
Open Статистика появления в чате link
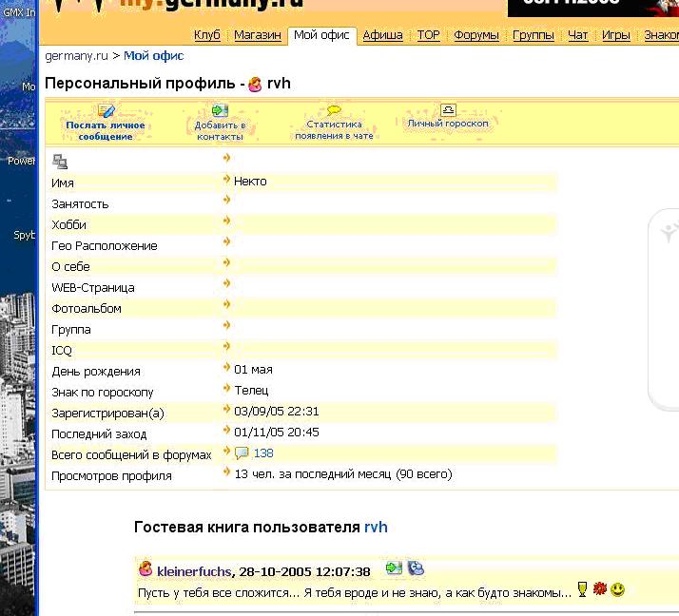pos(334,130)
